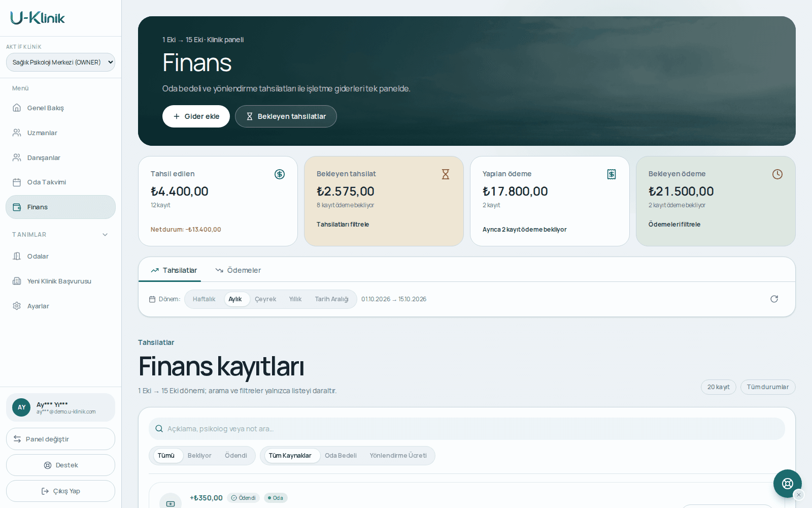Click the Finans wallet icon in sidebar

(x=17, y=207)
